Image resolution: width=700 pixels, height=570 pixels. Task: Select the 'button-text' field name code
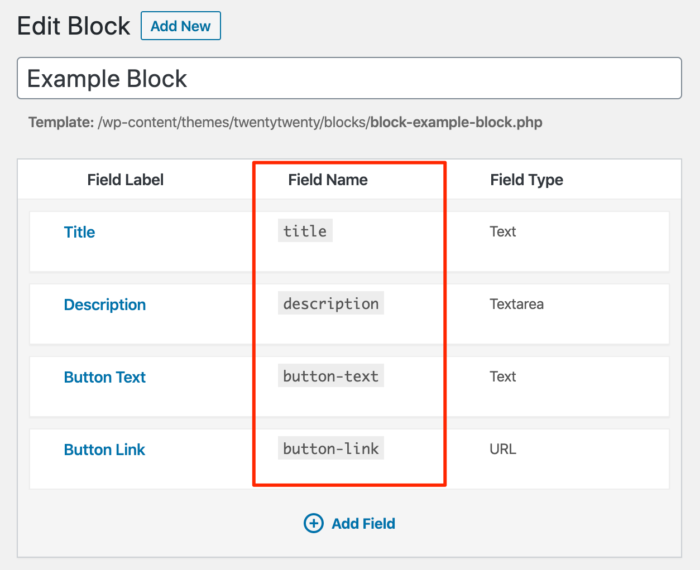[330, 377]
